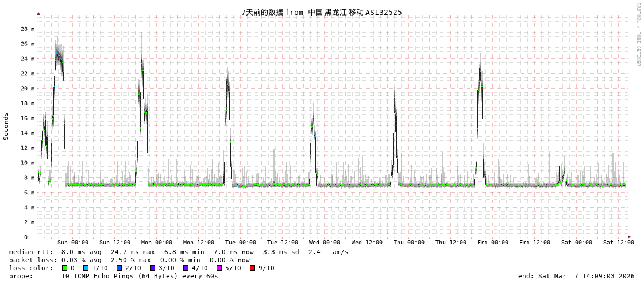This screenshot has height=284, width=644.
Task: Click the indigo 3/10 loss swatch
Action: [x=153, y=268]
